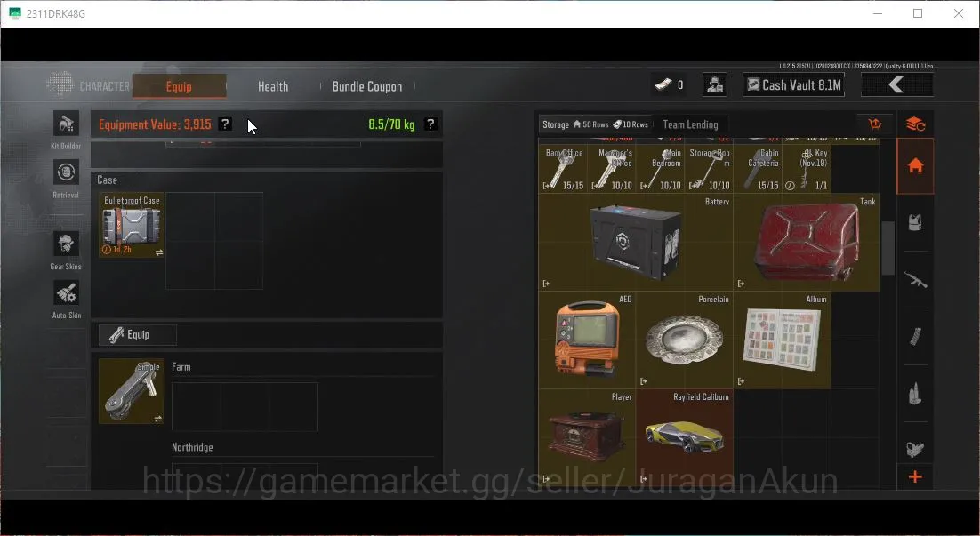Open the Cash Vault 8.1M button
The width and height of the screenshot is (980, 536).
[x=794, y=85]
